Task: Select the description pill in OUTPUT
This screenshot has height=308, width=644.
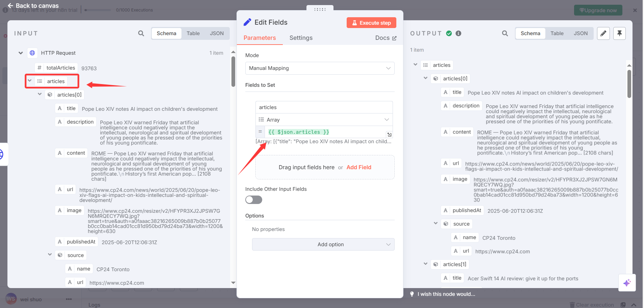Action: point(462,106)
